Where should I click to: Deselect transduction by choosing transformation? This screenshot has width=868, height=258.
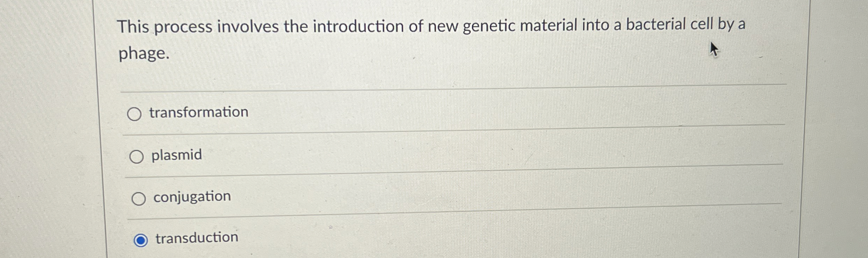136,113
